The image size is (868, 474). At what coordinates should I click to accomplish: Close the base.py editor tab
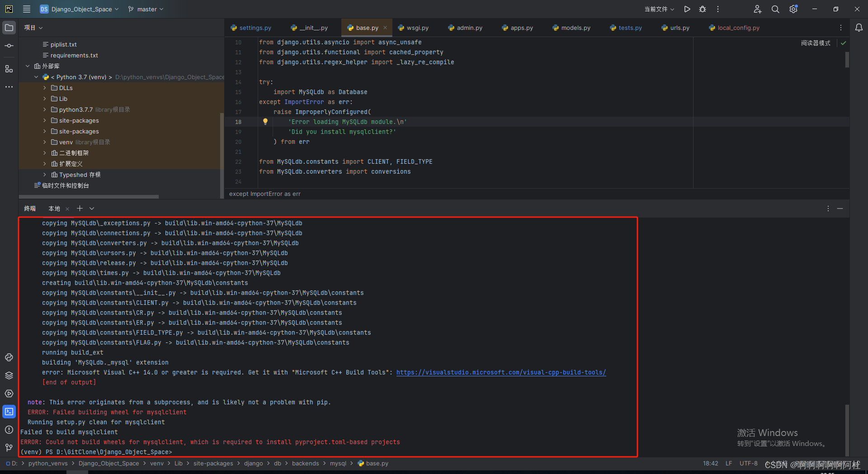[x=385, y=28]
